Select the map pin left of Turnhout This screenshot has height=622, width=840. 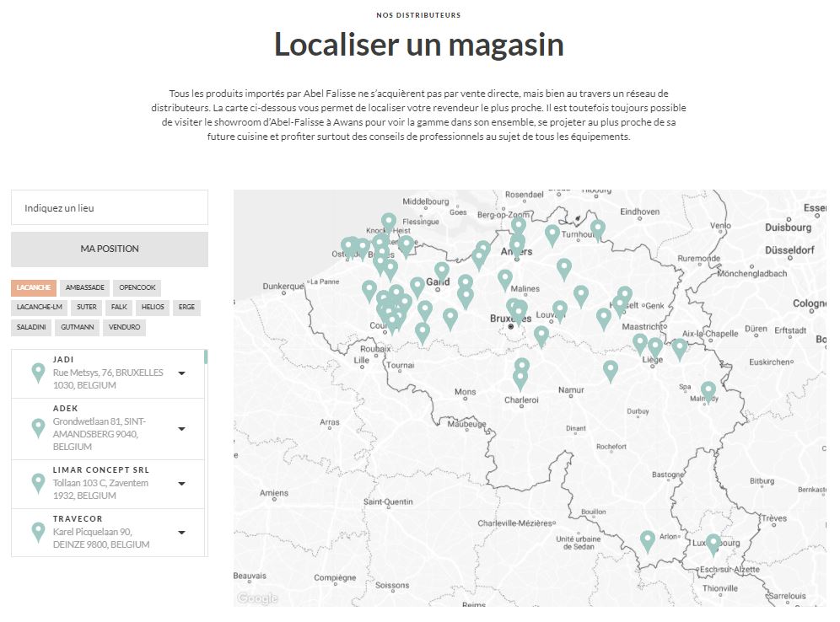tap(552, 235)
